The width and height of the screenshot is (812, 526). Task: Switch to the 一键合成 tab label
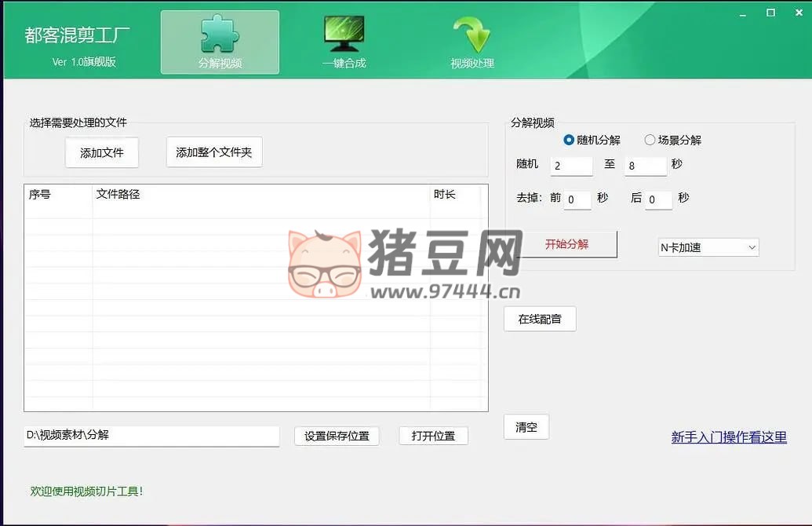click(344, 63)
